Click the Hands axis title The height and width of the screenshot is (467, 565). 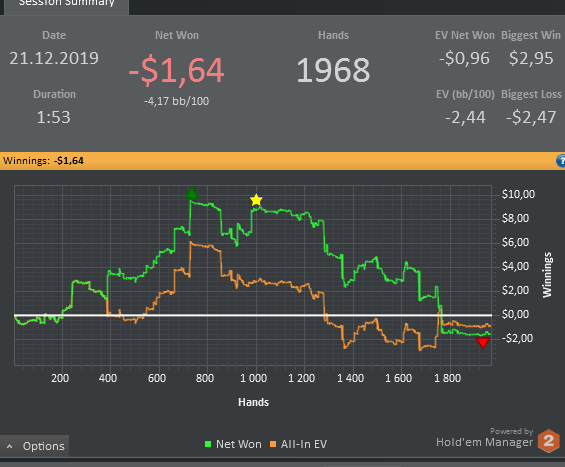[253, 402]
